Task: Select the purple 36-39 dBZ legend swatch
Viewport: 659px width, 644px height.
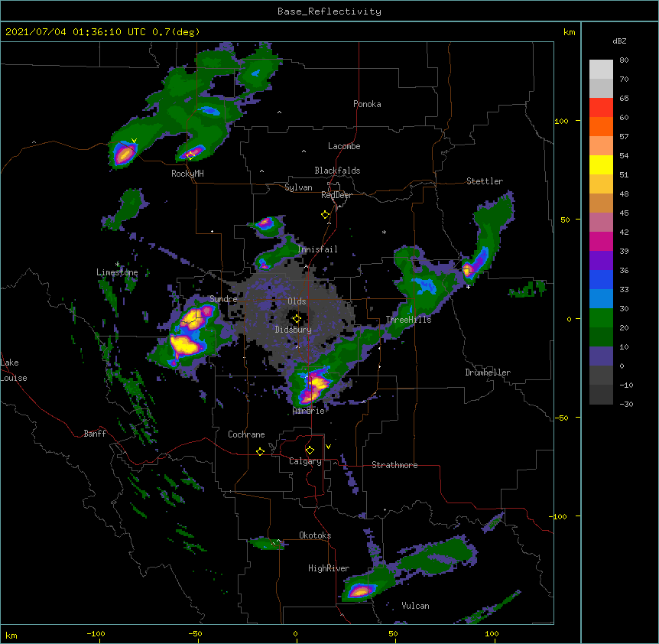Action: point(601,260)
